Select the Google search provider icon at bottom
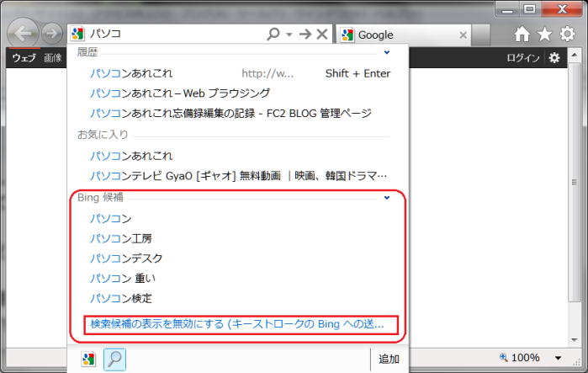The width and height of the screenshot is (588, 373). [88, 360]
